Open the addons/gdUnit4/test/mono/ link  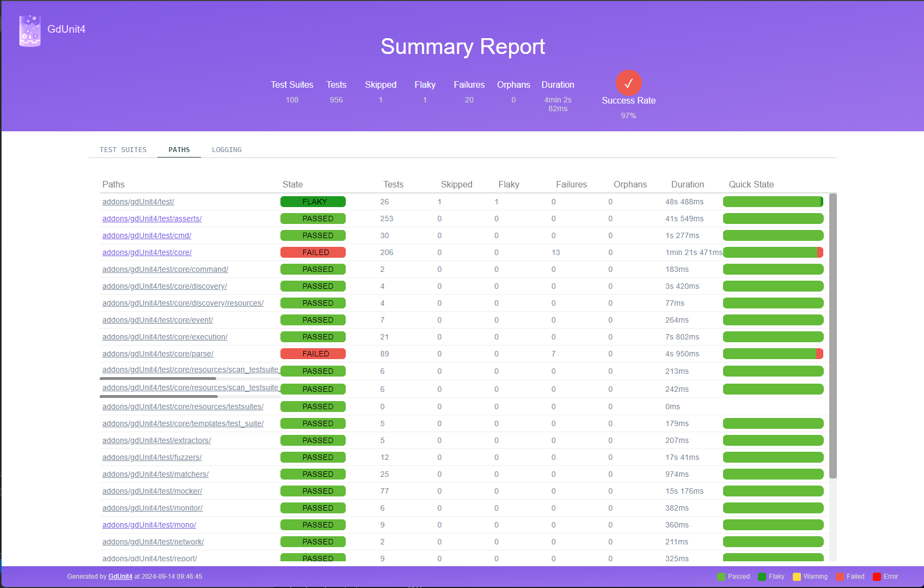[149, 525]
